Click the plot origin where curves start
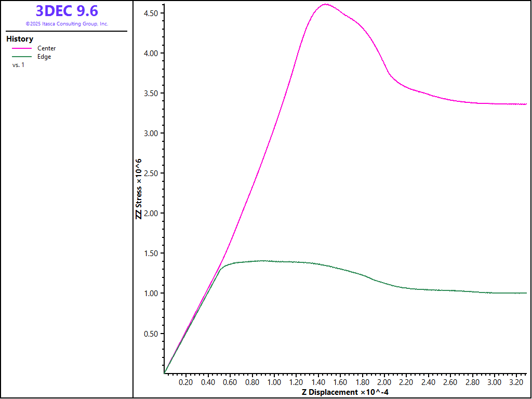 pos(164,373)
